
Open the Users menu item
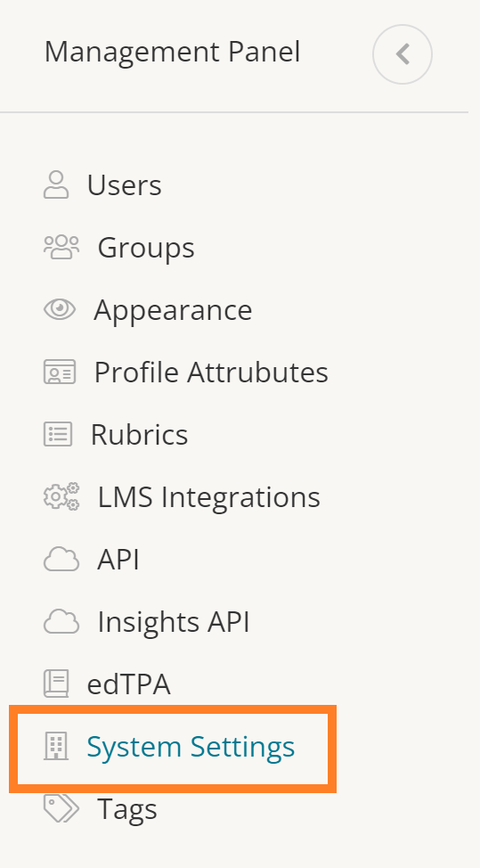[124, 184]
